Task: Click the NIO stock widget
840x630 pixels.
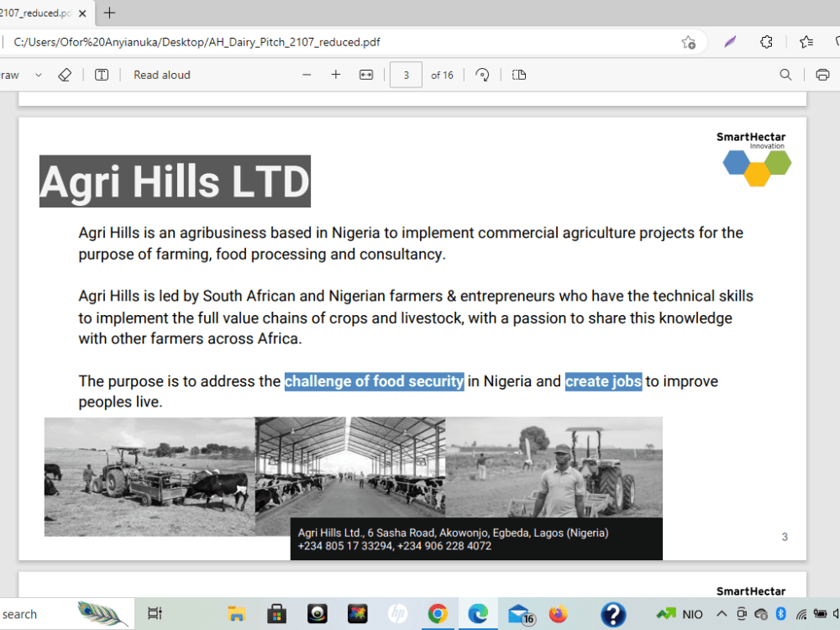Action: pos(680,615)
